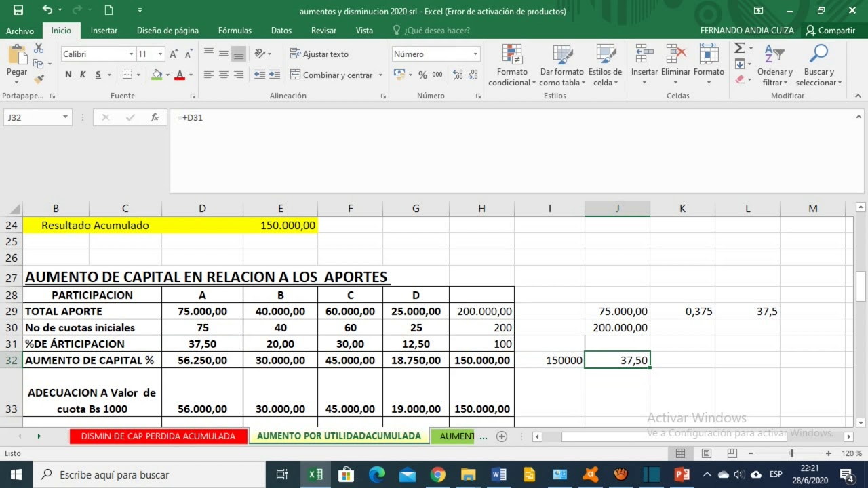Screen dimensions: 868x488
Task: Click the Save icon in quick access toolbar
Action: coord(18,10)
